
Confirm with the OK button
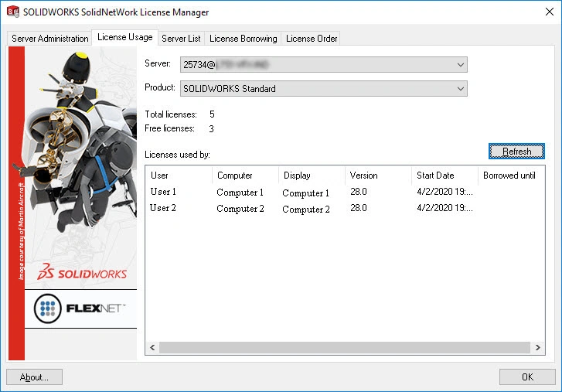click(527, 377)
